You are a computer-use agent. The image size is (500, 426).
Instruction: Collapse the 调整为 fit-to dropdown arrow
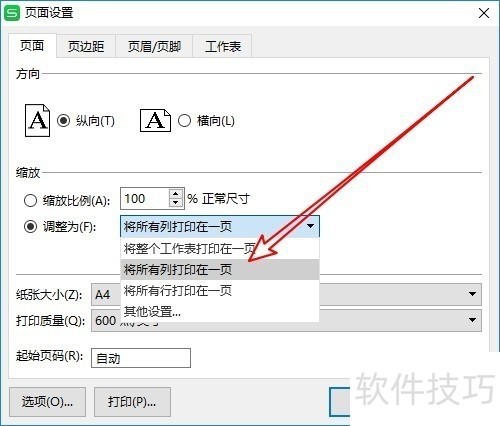pyautogui.click(x=311, y=226)
